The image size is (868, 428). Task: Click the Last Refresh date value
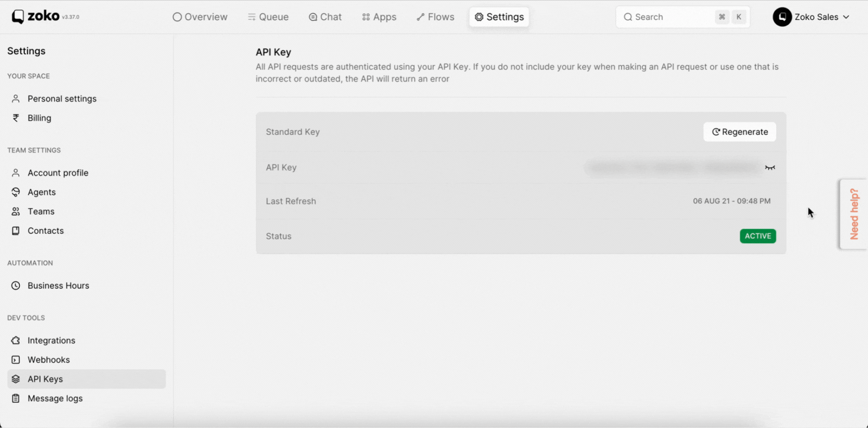pyautogui.click(x=732, y=201)
